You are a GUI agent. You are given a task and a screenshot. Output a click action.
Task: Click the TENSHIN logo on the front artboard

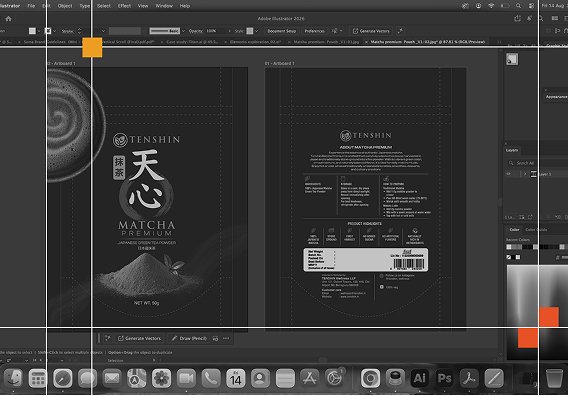pos(146,140)
